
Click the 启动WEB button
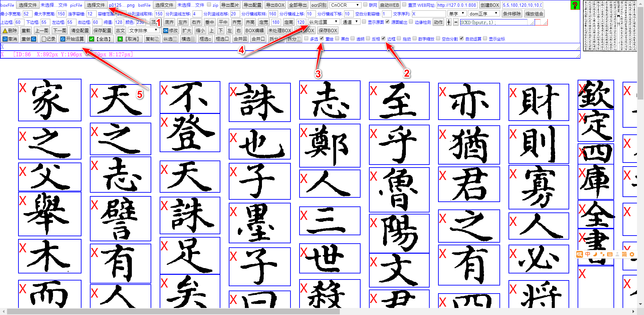(x=389, y=5)
